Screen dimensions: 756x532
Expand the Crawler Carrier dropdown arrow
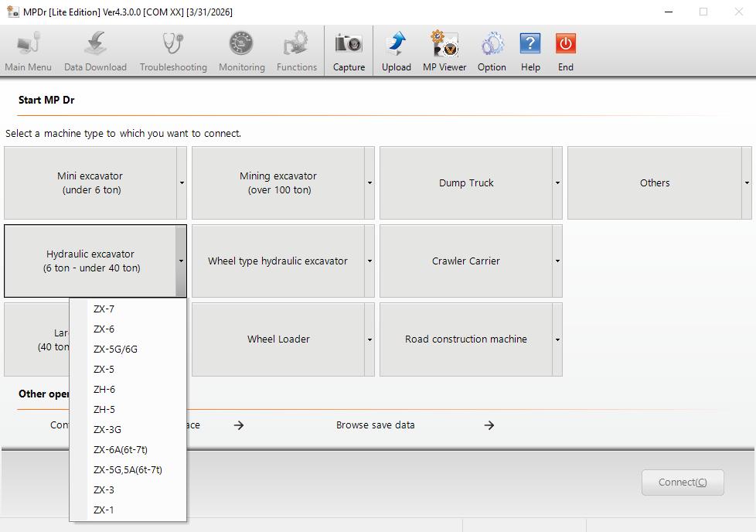557,261
